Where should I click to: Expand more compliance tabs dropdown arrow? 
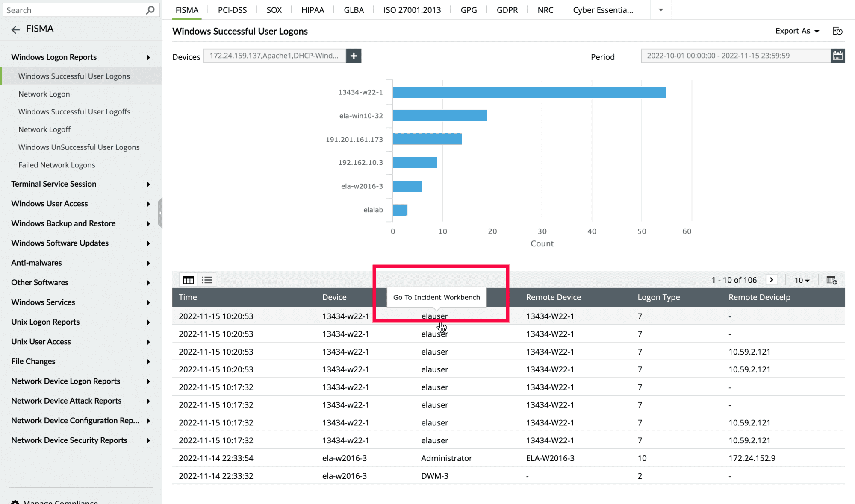tap(660, 10)
